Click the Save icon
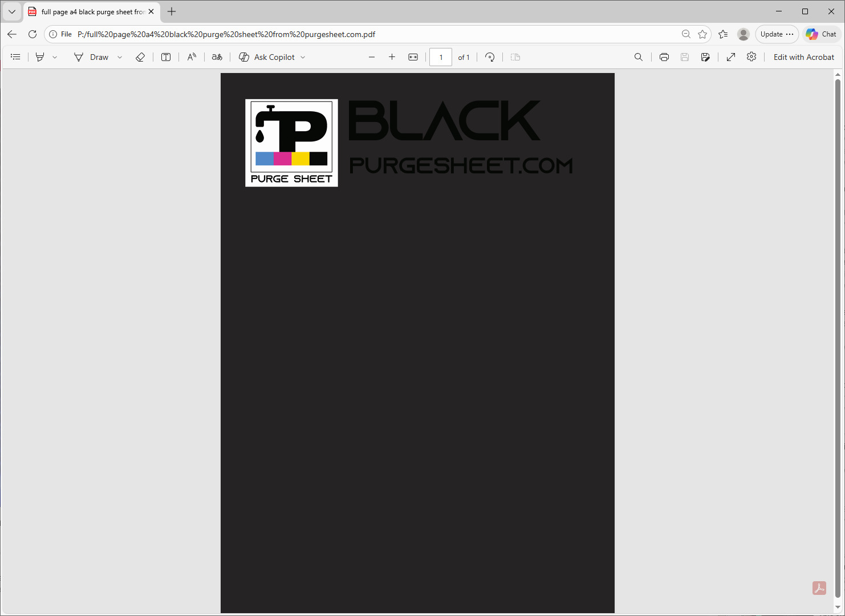This screenshot has height=616, width=845. pos(685,57)
